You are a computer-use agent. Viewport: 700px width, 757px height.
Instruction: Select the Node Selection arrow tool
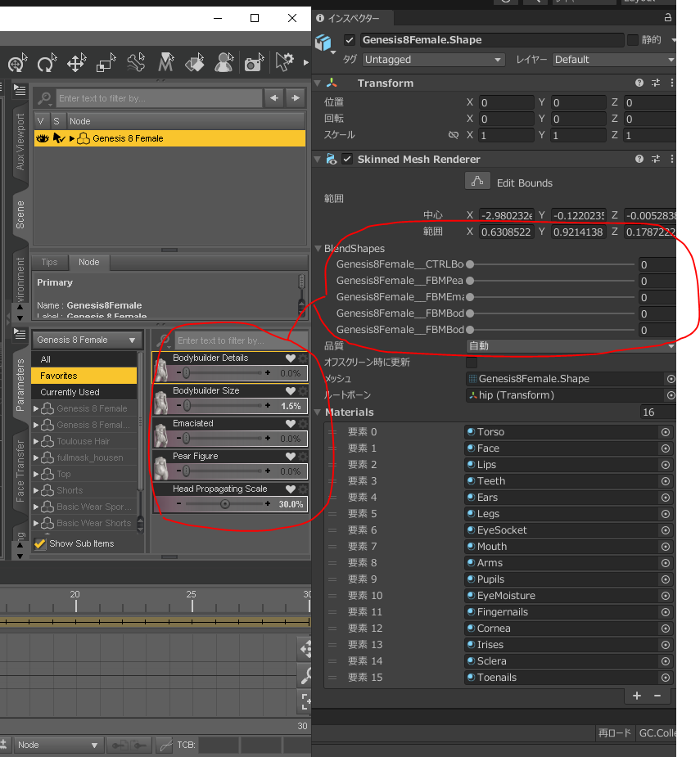pos(284,63)
